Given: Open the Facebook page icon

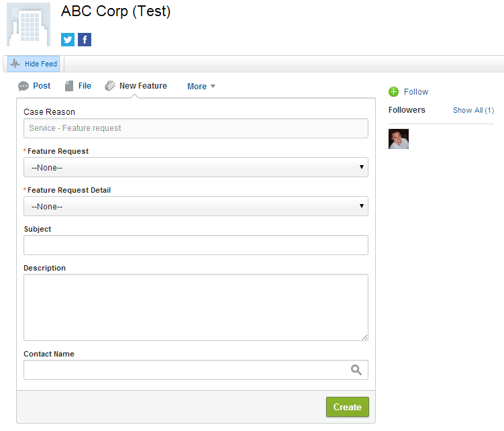Looking at the screenshot, I should pyautogui.click(x=85, y=40).
